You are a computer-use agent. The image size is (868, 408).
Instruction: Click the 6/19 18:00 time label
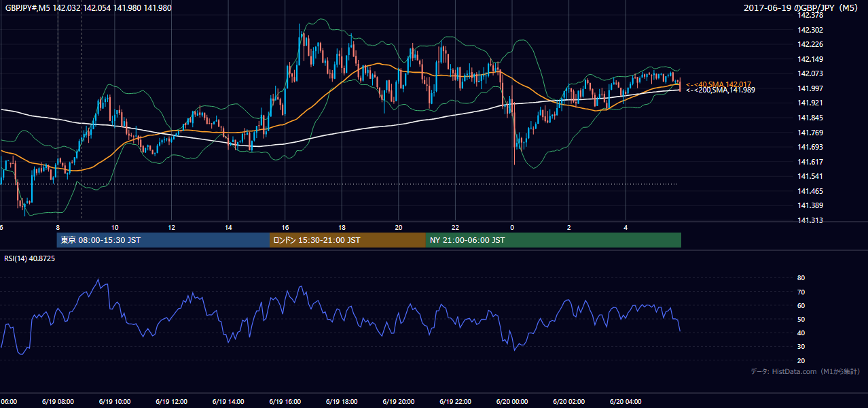[342, 402]
